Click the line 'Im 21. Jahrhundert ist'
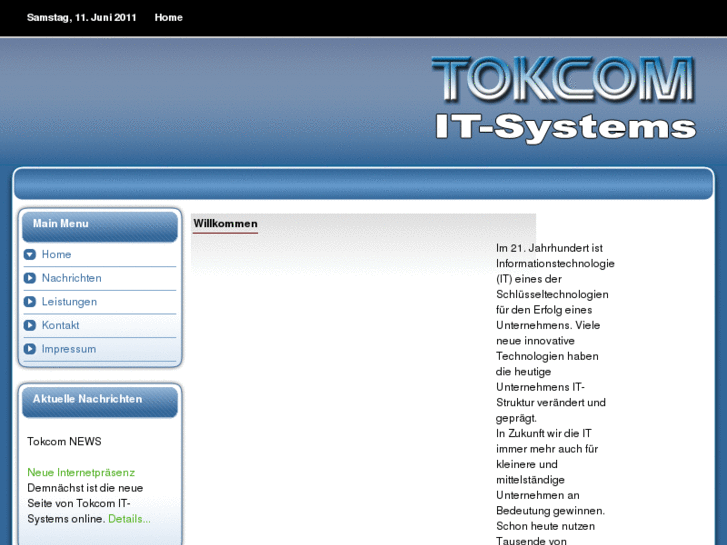 pyautogui.click(x=549, y=248)
